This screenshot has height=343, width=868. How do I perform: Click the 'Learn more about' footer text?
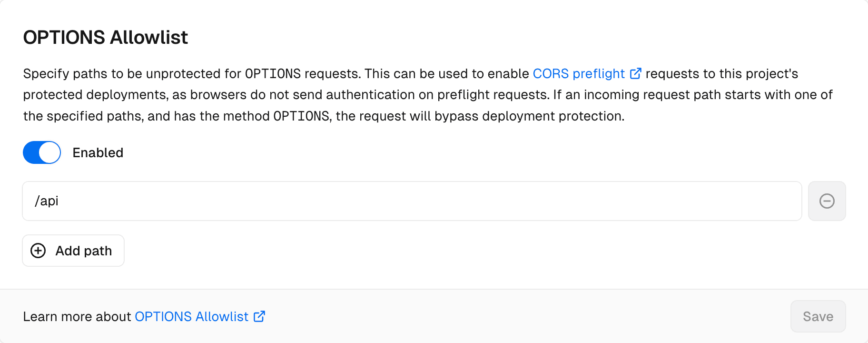(77, 316)
